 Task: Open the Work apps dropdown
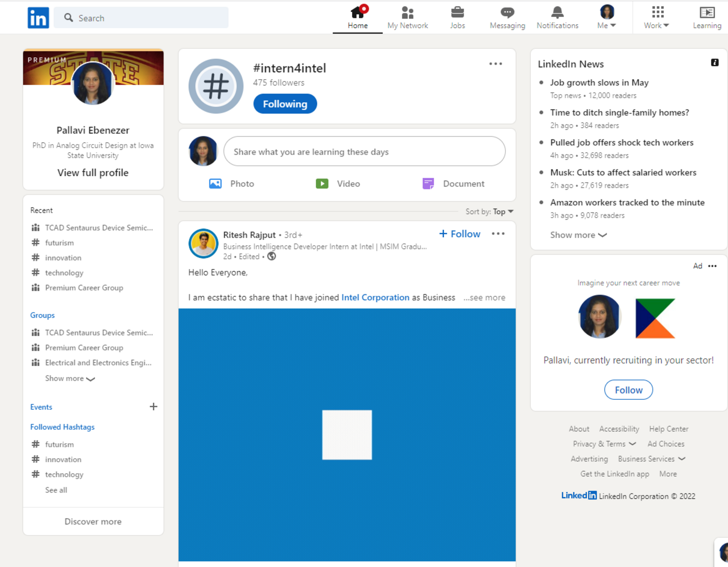coord(657,18)
